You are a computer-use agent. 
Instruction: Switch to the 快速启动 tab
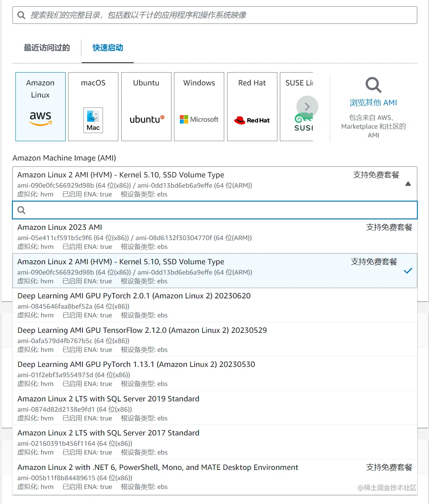pyautogui.click(x=108, y=48)
